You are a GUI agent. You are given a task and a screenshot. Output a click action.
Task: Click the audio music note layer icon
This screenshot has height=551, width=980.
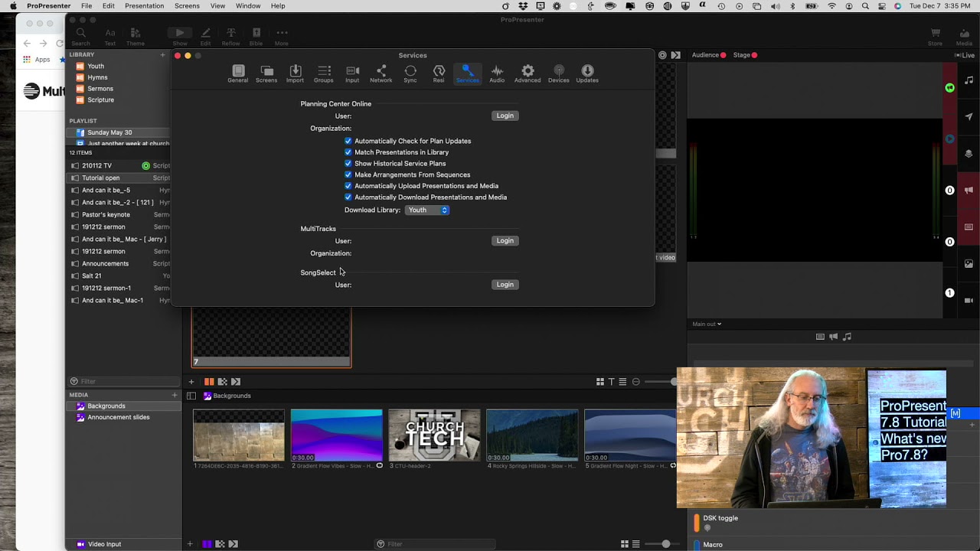click(x=969, y=80)
